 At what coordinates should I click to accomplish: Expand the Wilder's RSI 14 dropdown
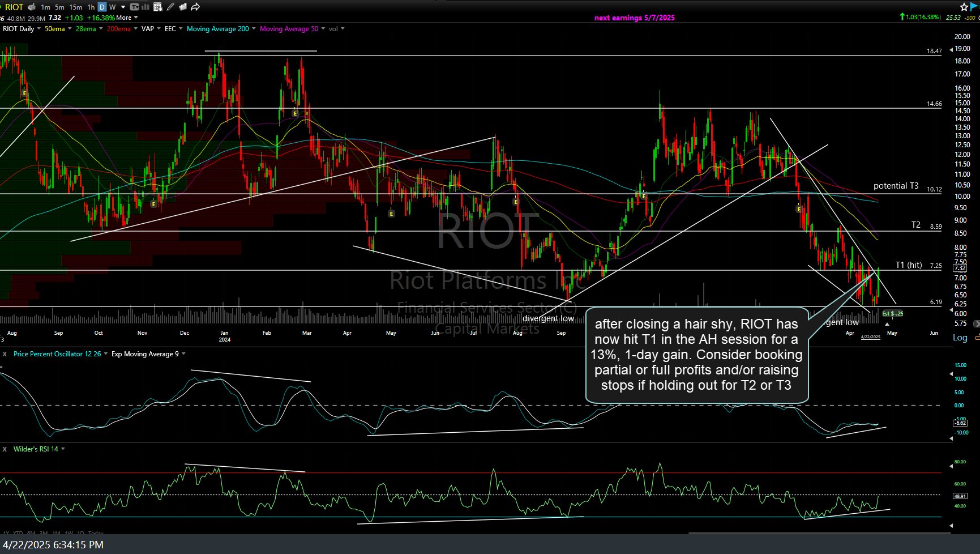pyautogui.click(x=63, y=449)
